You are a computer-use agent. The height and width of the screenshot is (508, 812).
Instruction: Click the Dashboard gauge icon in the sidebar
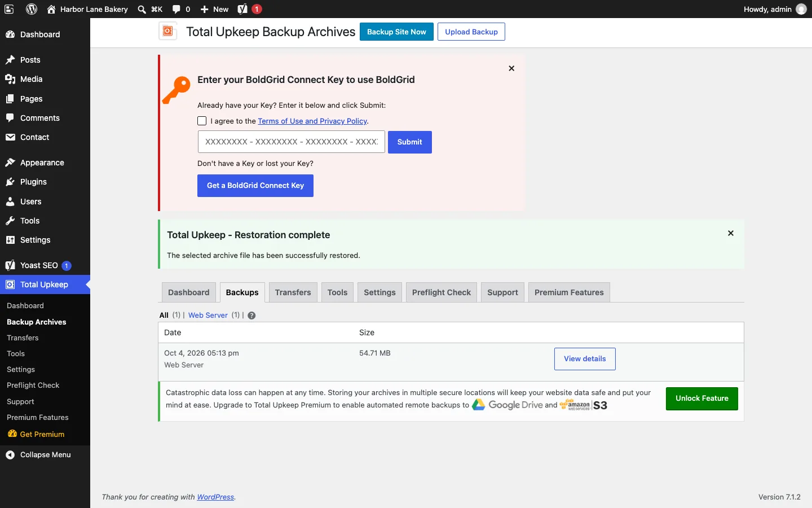10,34
